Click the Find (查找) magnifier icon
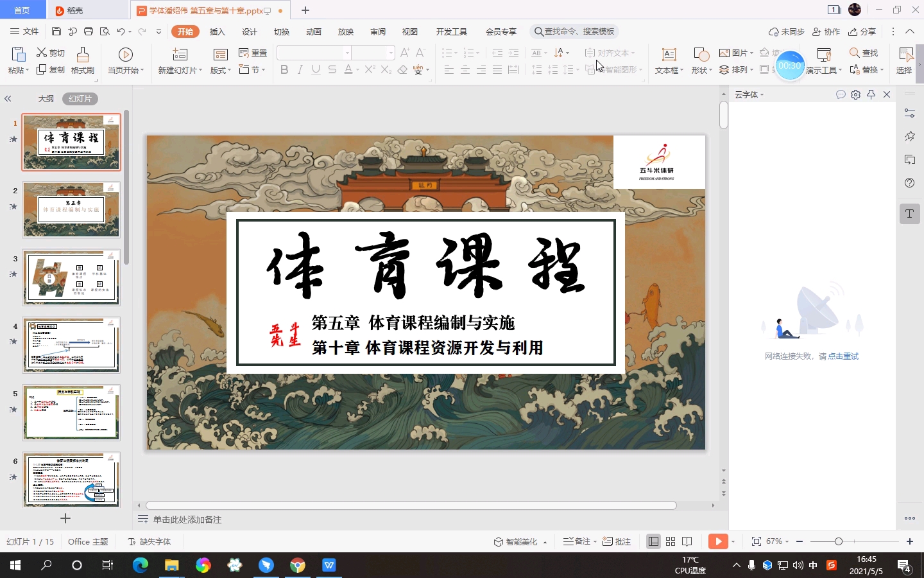 tap(855, 53)
